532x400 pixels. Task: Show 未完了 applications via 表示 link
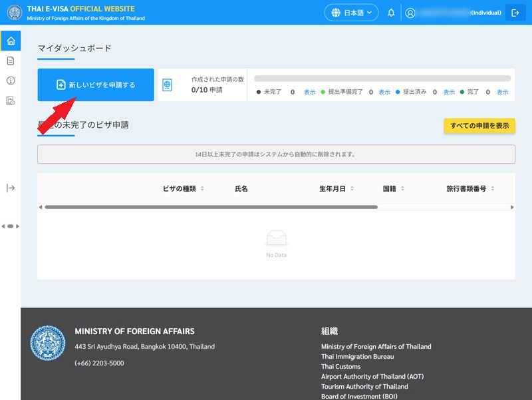click(309, 92)
